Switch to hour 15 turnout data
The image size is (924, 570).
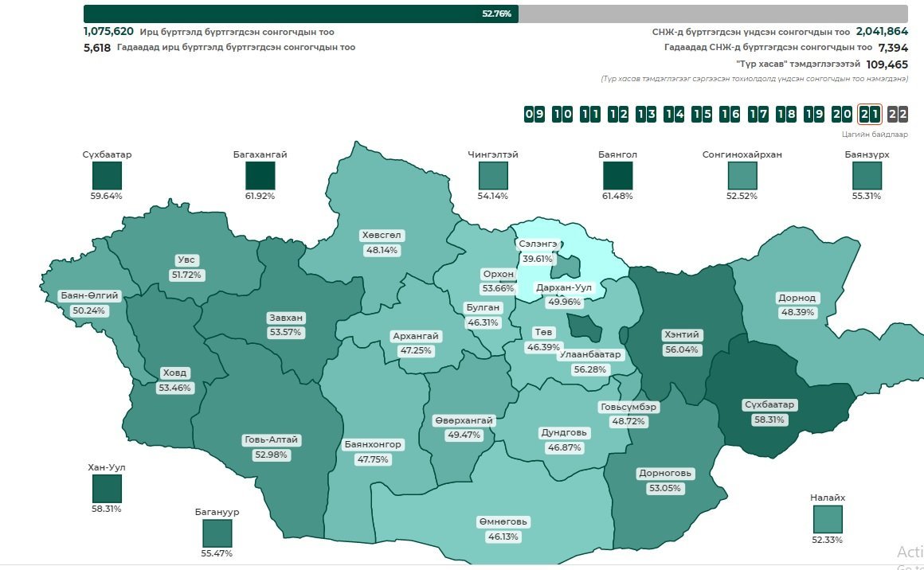point(701,114)
